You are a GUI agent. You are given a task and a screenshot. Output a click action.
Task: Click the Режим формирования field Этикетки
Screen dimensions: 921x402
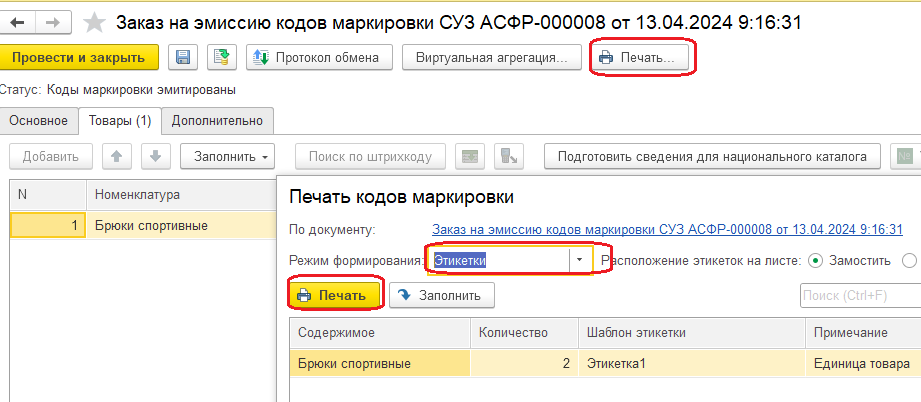tap(499, 260)
